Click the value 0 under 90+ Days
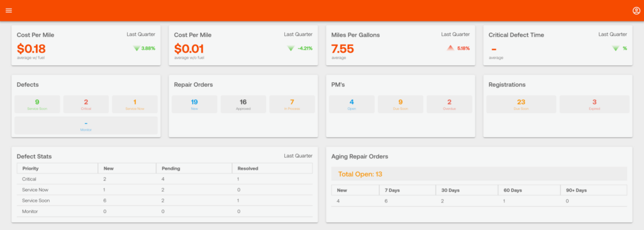Screen dimensions: 644x230 pyautogui.click(x=568, y=201)
